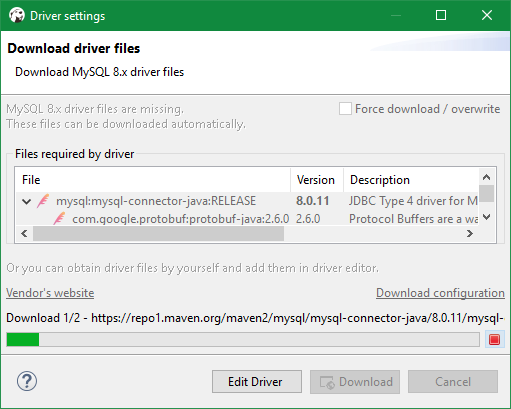Enable Force download / overwrite checkbox
This screenshot has height=409, width=511.
[x=345, y=109]
